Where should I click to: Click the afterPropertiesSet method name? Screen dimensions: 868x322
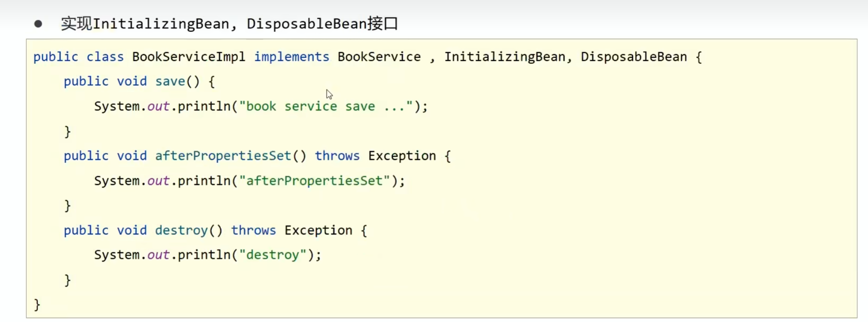[x=223, y=156]
